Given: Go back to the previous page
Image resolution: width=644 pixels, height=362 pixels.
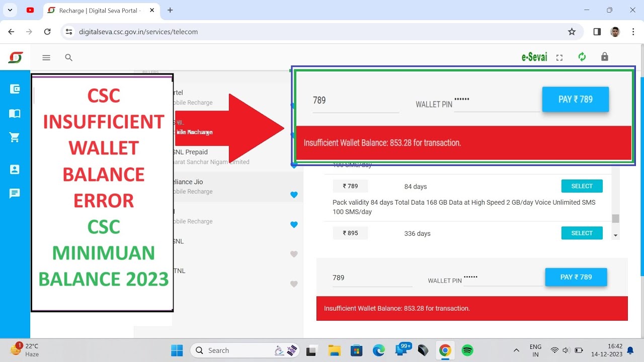Looking at the screenshot, I should pyautogui.click(x=11, y=32).
